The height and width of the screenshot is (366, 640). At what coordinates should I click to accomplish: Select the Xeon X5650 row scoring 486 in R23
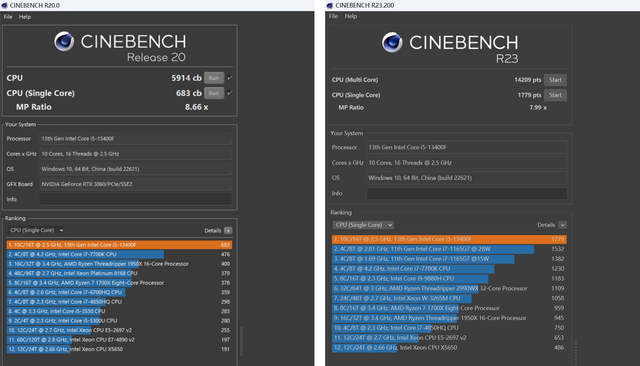[449, 348]
